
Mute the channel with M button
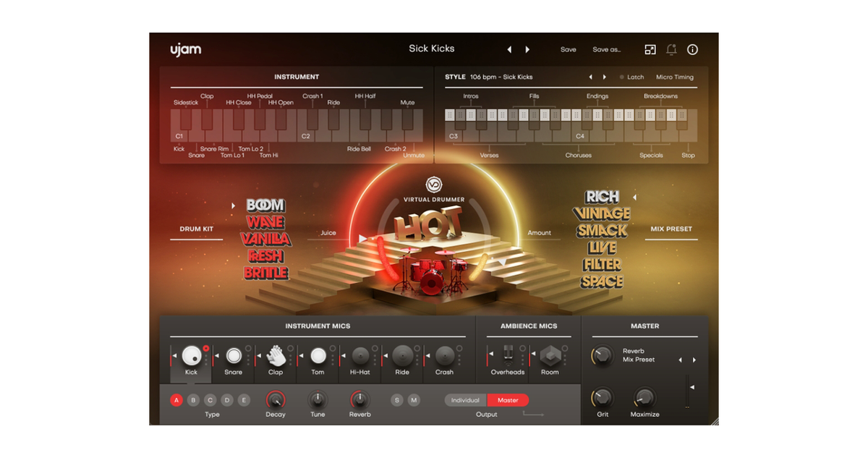point(414,400)
